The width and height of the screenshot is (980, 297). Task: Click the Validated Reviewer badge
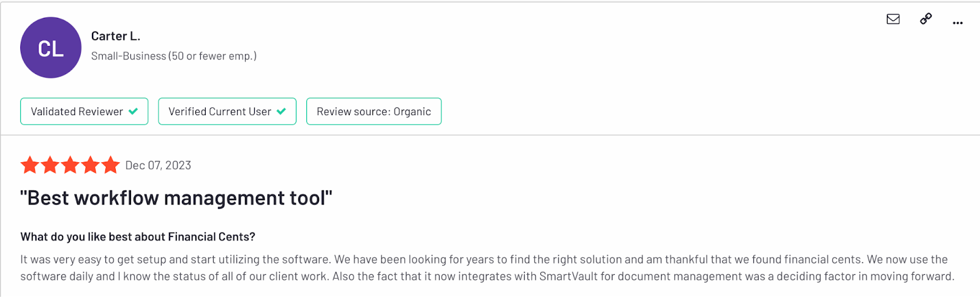85,111
